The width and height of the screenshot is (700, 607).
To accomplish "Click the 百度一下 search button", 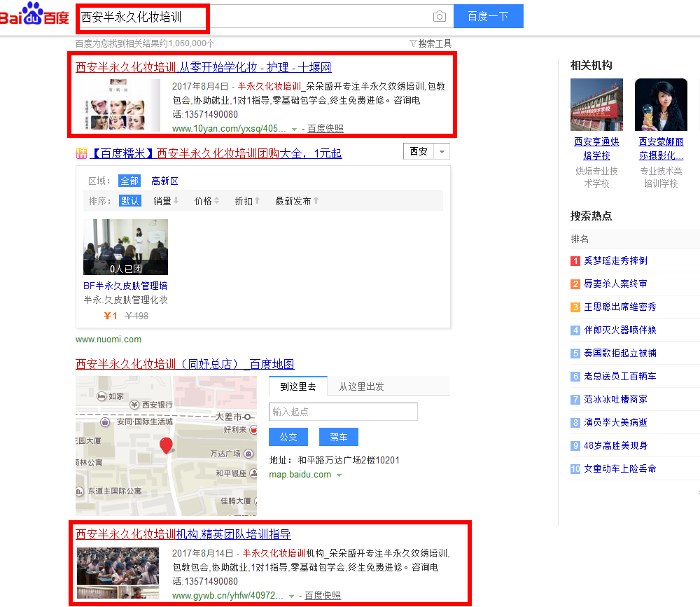I will [x=489, y=17].
